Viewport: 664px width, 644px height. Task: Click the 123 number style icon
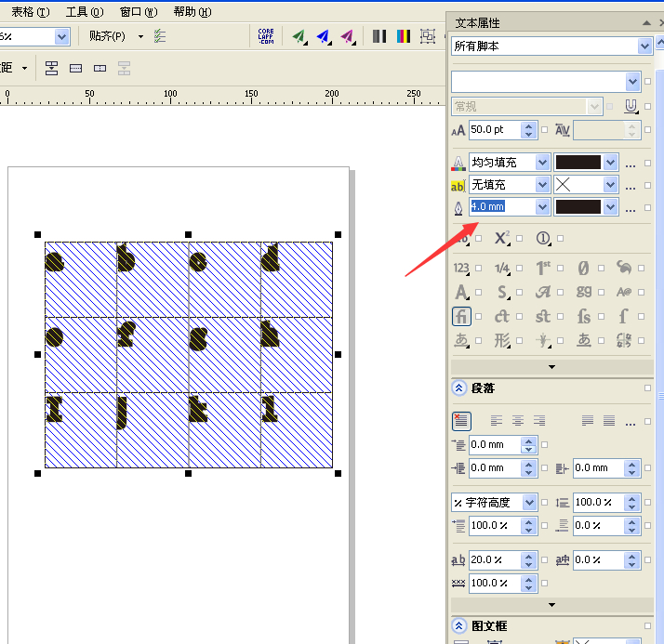(461, 268)
